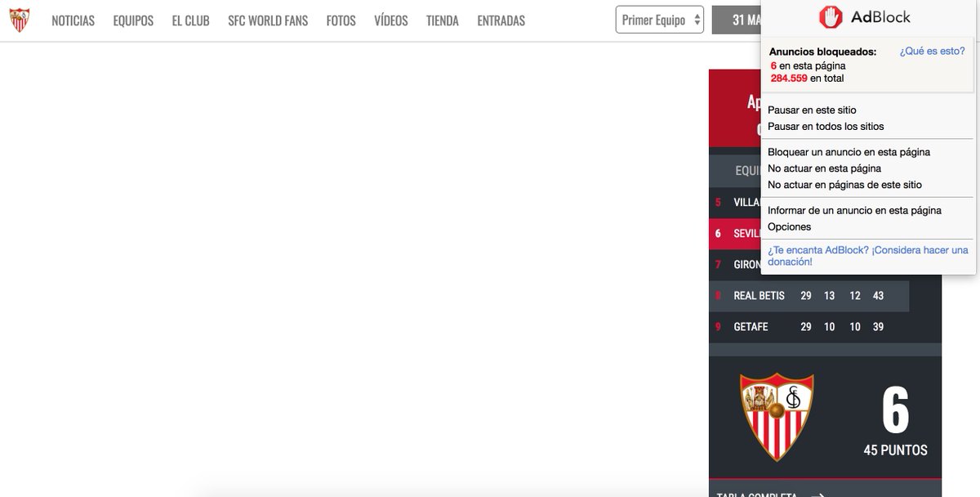
Task: Expand the Primer Equipo dropdown
Action: [x=660, y=20]
